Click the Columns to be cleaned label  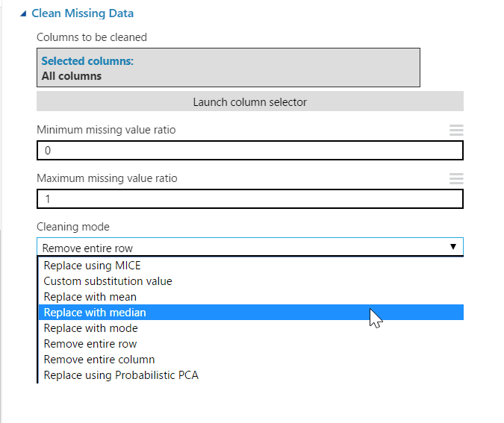coord(92,37)
